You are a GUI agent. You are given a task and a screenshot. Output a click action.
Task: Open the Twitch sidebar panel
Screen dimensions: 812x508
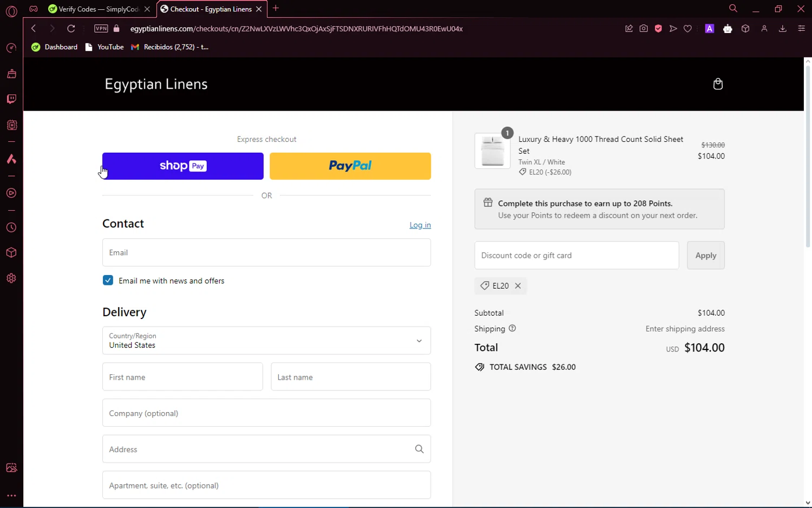[11, 99]
